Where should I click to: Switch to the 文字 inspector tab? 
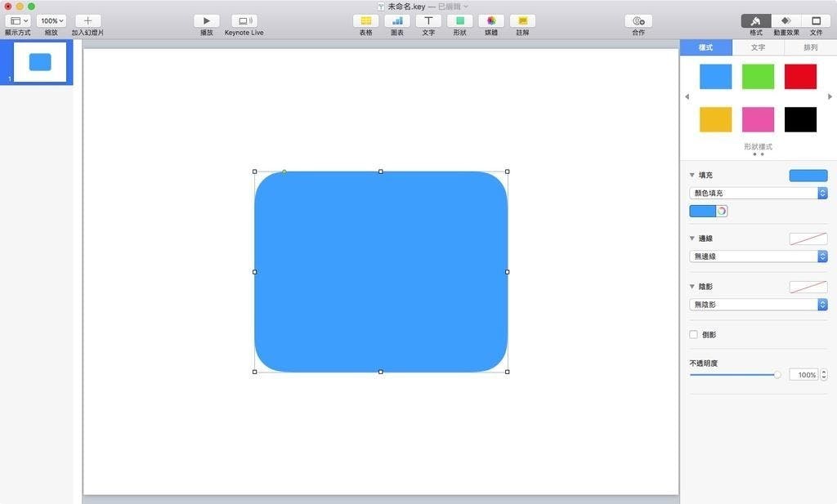pyautogui.click(x=758, y=48)
